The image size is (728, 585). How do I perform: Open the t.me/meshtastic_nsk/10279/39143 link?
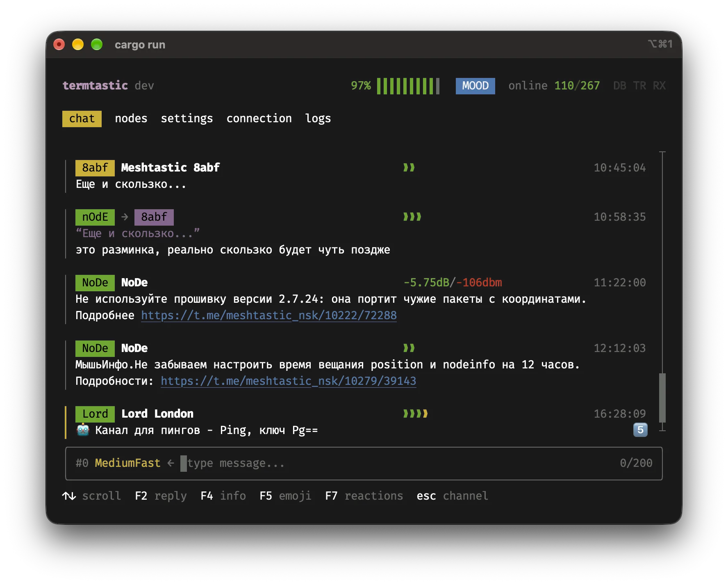point(289,381)
